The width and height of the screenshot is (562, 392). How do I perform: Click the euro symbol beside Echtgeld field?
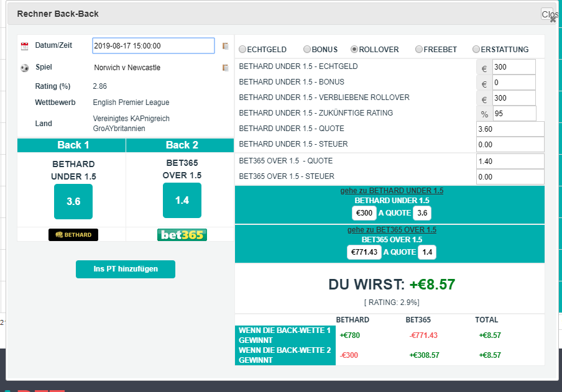(484, 68)
